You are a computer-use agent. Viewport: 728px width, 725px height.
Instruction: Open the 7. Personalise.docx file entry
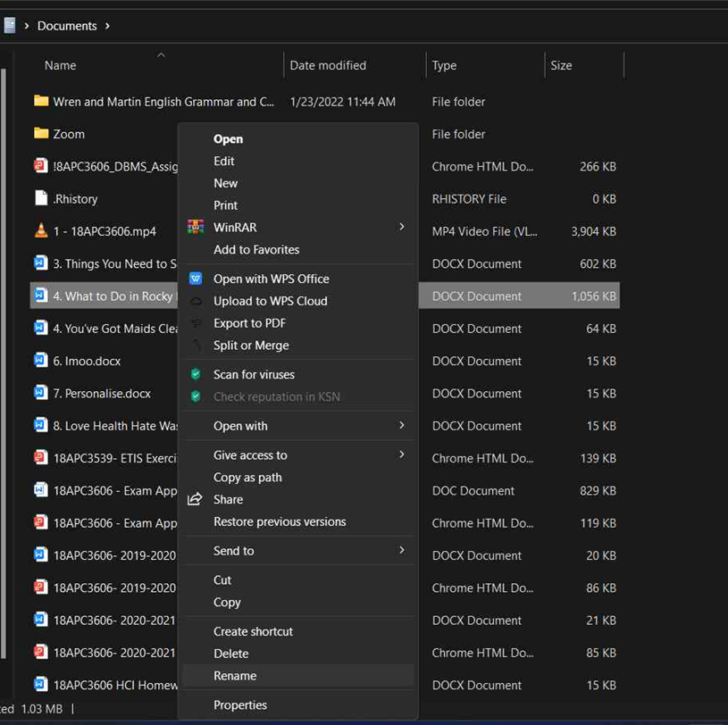(102, 394)
